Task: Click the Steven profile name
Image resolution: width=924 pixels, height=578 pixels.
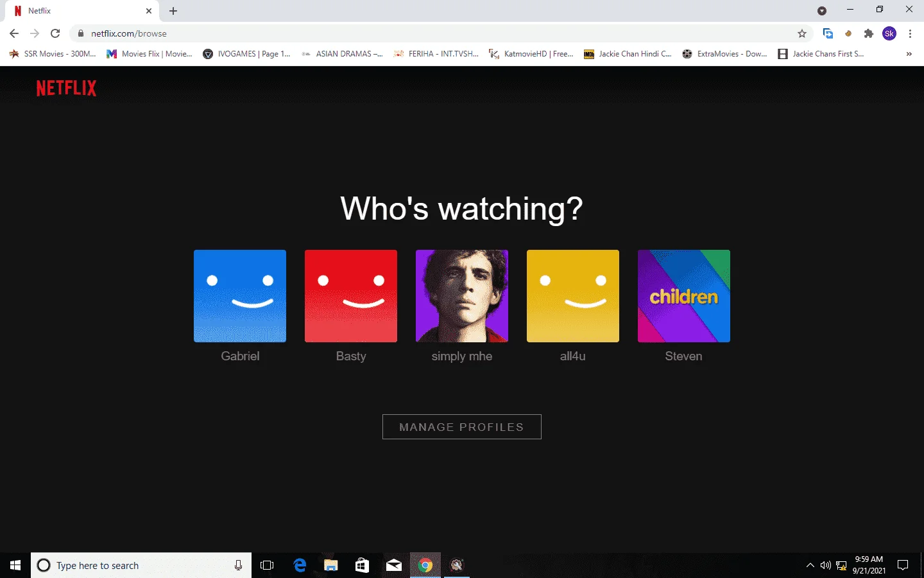Action: point(684,356)
